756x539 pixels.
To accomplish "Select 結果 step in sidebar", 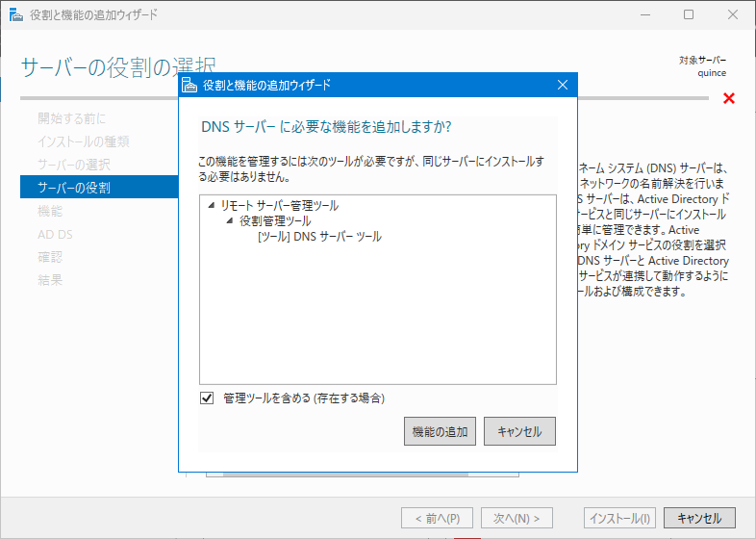I will tap(50, 280).
